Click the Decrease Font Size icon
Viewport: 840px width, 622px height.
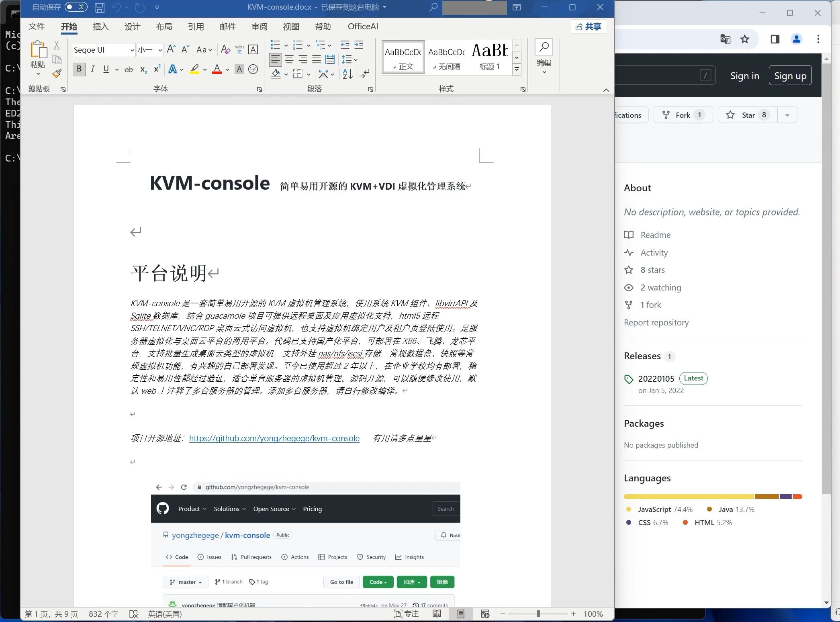coord(185,49)
